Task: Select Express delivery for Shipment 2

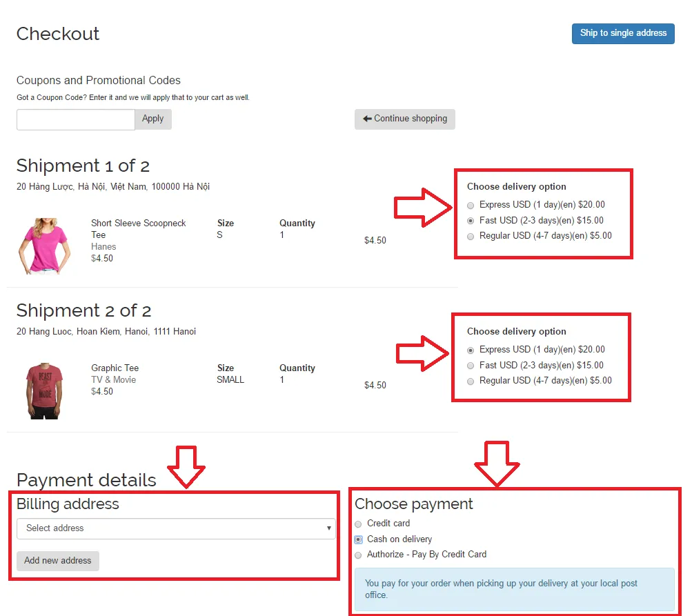Action: 471,350
